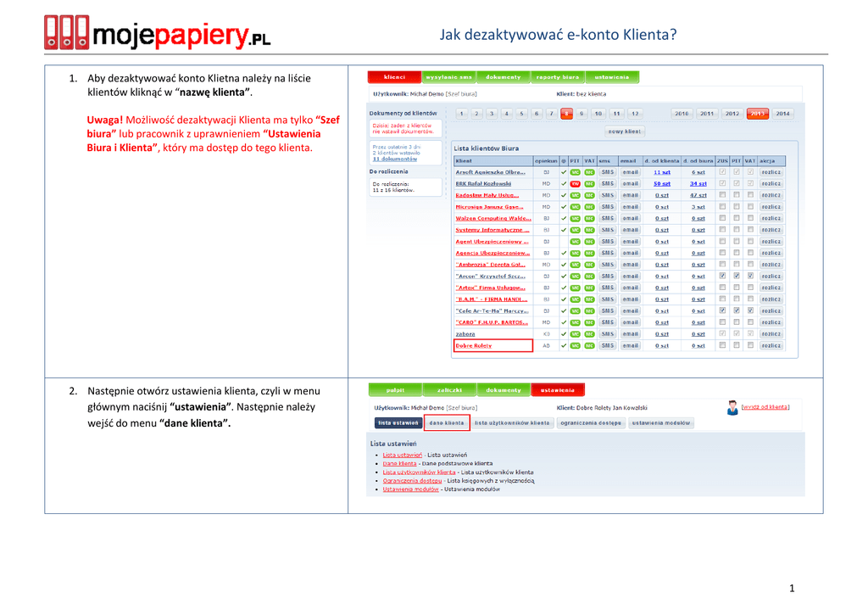Image resolution: width=868 pixels, height=615 pixels.
Task: Open the 'wysyłanie sms' tab
Action: tap(449, 77)
